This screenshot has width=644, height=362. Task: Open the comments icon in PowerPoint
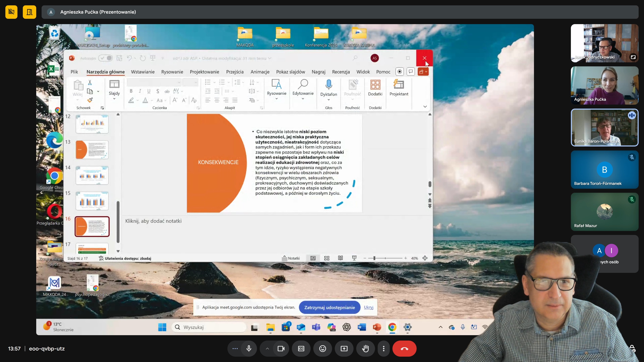coord(411,72)
